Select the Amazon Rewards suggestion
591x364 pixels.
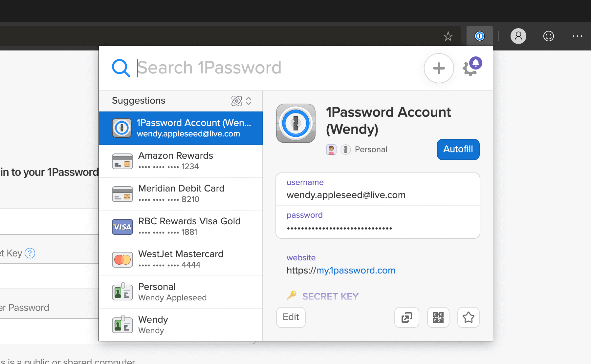[181, 161]
